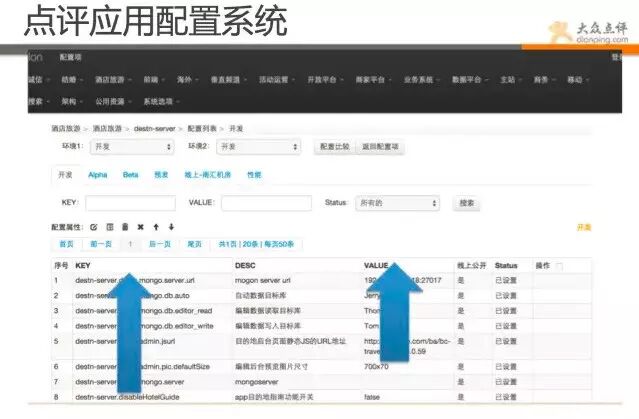Click 配置项 in the top bar
Image resolution: width=639 pixels, height=419 pixels.
coord(71,57)
